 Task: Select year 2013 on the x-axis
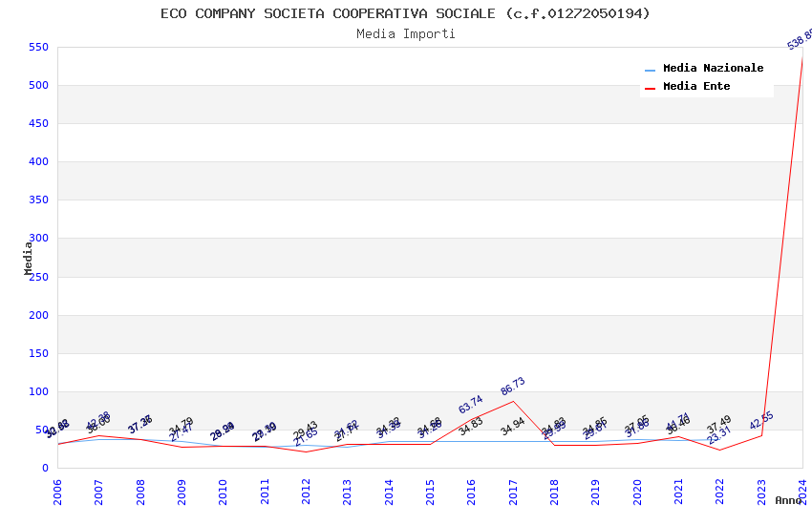pyautogui.click(x=348, y=492)
